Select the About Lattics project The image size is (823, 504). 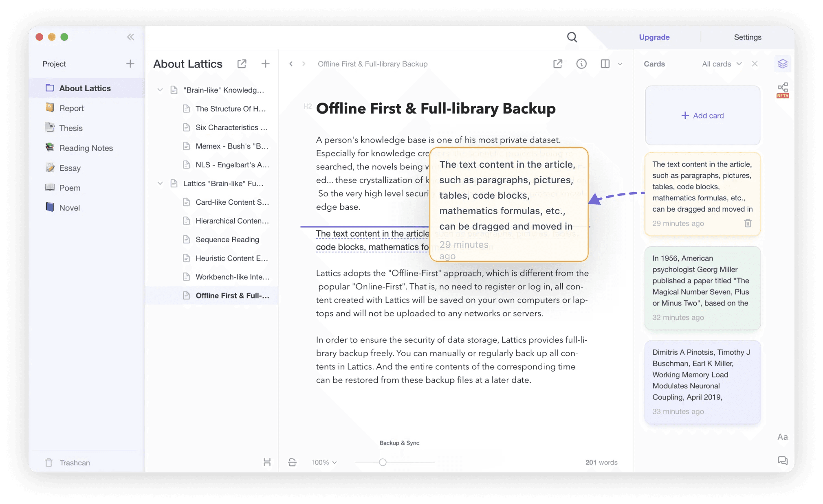(x=87, y=88)
